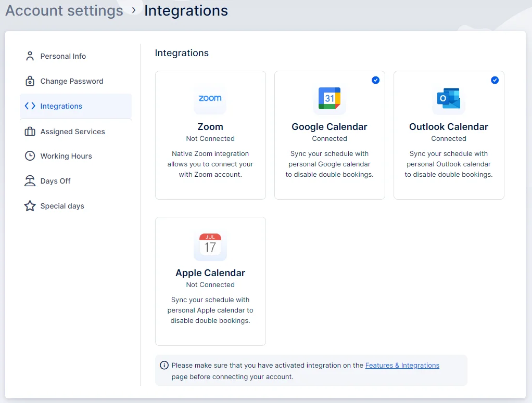Click the Assigned Services briefcase icon

click(x=30, y=132)
